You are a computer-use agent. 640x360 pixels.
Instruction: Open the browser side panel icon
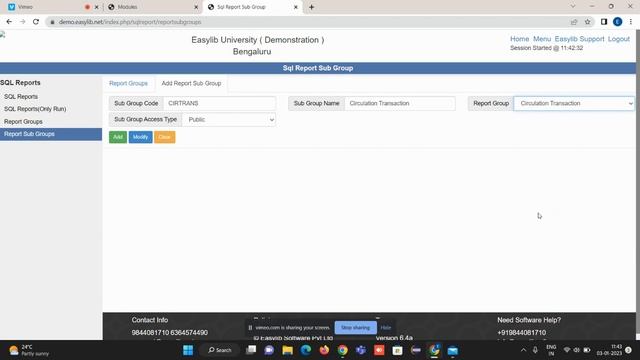point(604,22)
